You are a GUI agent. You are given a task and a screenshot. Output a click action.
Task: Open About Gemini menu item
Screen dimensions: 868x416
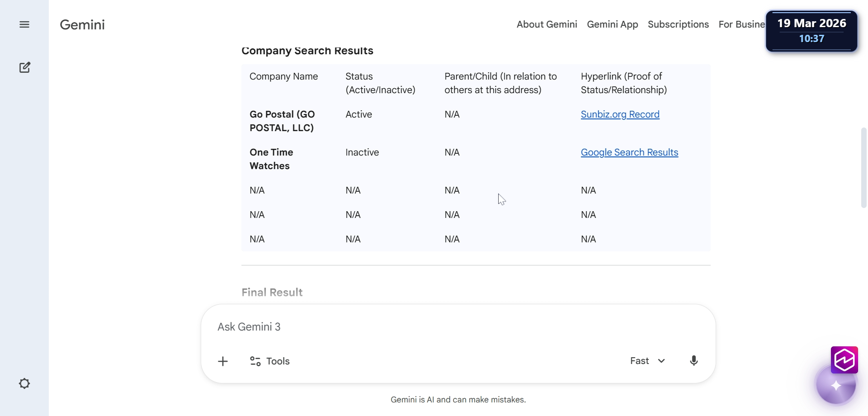pyautogui.click(x=547, y=24)
